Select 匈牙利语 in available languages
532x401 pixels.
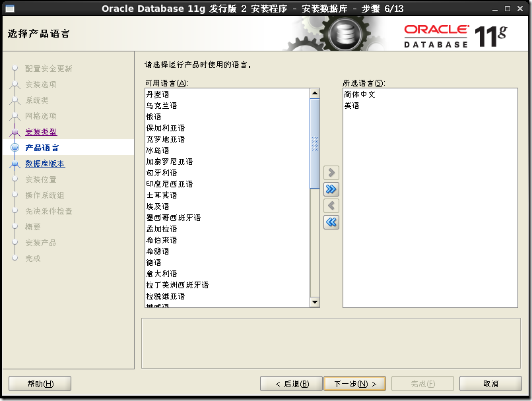tap(227, 173)
